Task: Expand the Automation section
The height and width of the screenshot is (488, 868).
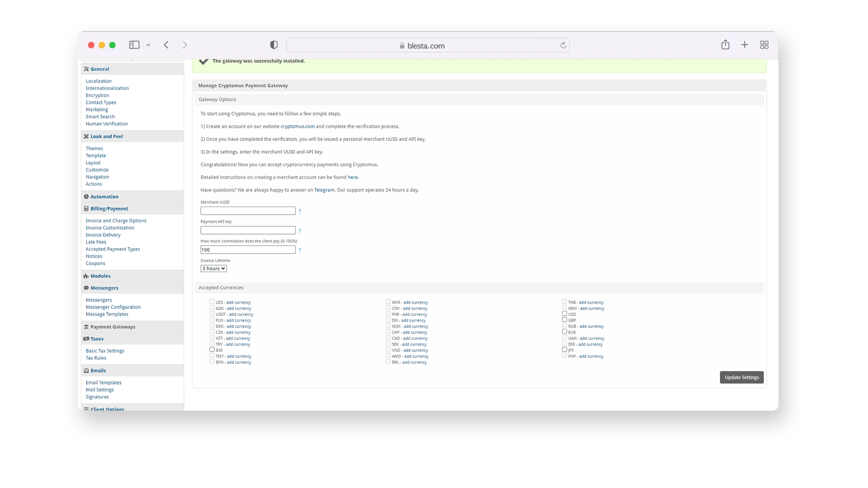Action: (x=104, y=197)
